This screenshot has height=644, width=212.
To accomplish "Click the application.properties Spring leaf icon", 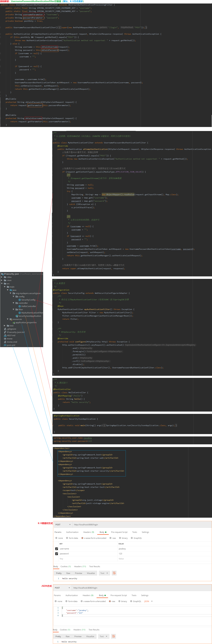I will pos(14,323).
